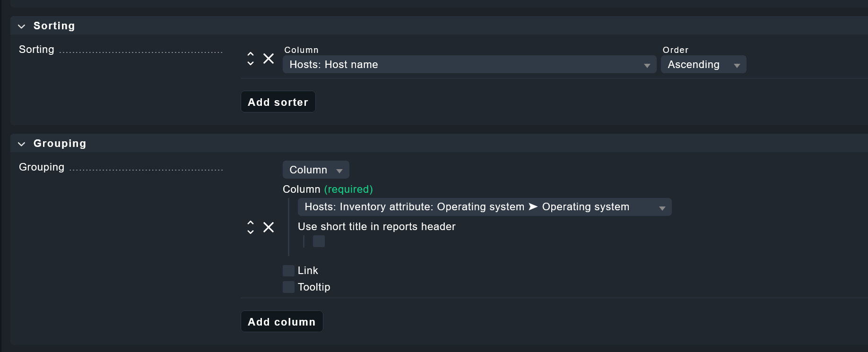Click the Grouping section header title
This screenshot has height=352, width=868.
60,144
